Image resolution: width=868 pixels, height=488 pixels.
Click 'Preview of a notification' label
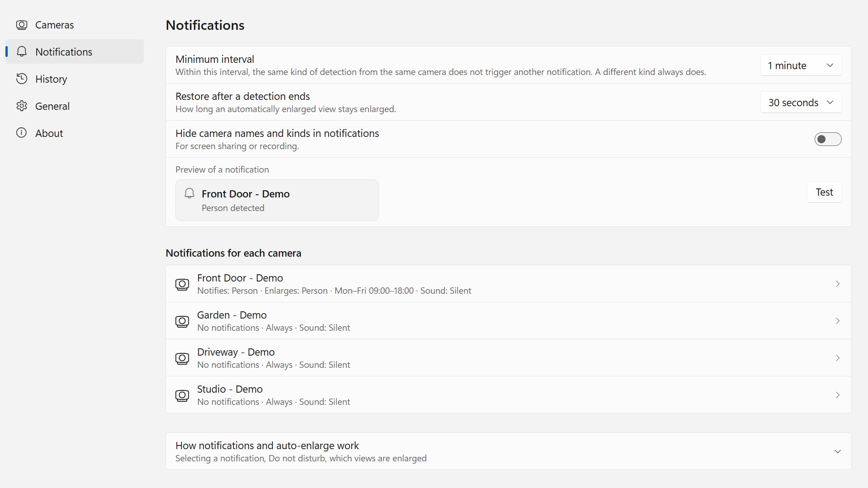tap(222, 169)
